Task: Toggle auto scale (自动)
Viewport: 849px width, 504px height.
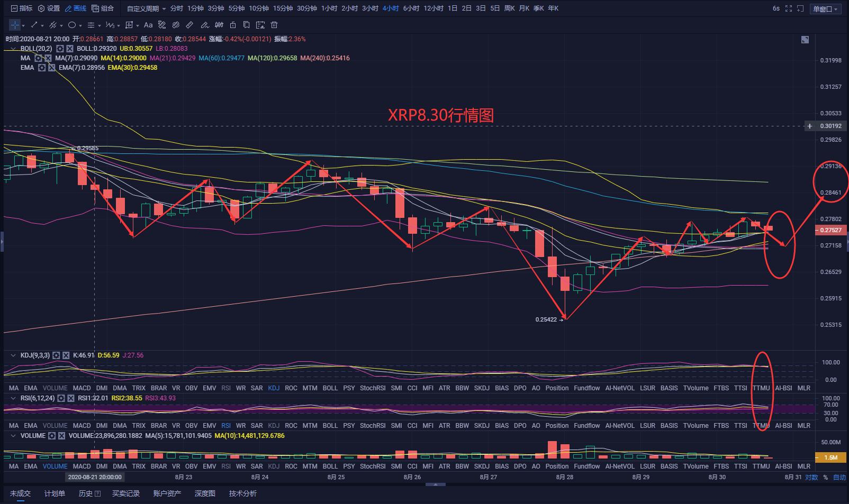Action: coord(839,477)
